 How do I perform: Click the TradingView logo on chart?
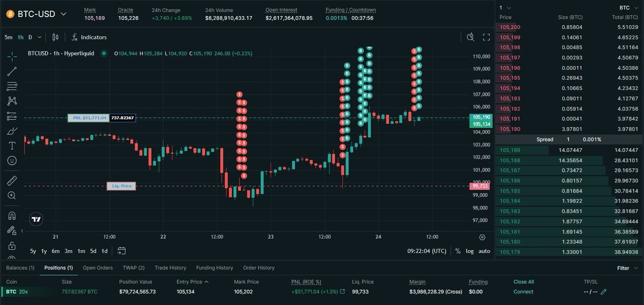point(36,219)
